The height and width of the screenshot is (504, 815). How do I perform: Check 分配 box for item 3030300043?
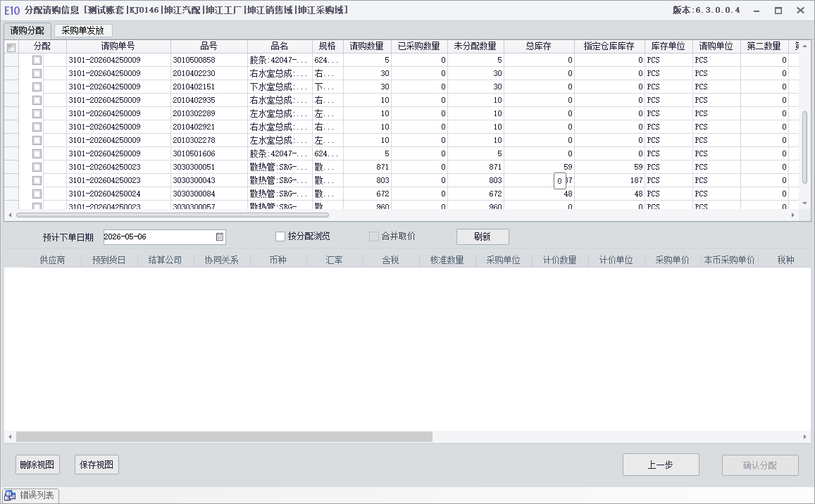point(37,181)
